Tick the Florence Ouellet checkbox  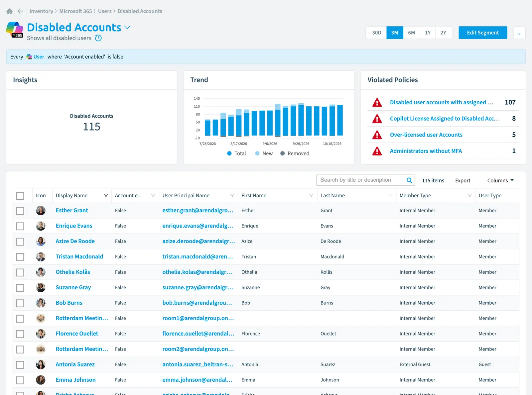[x=20, y=334]
